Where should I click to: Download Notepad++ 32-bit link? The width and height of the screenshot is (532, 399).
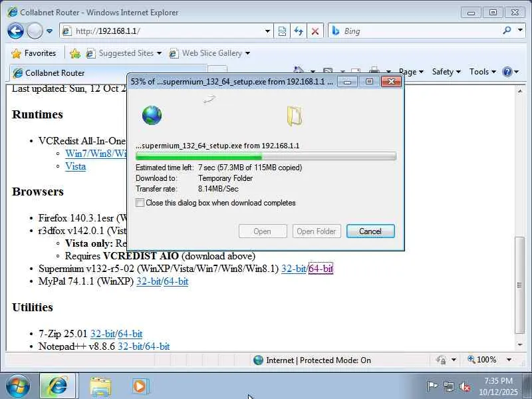(130, 346)
